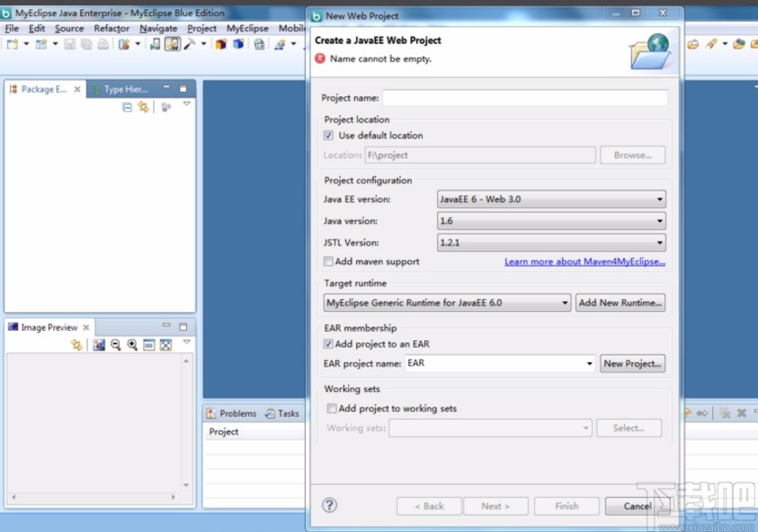Switch to the Tasks tab
This screenshot has height=532, width=758.
point(283,413)
